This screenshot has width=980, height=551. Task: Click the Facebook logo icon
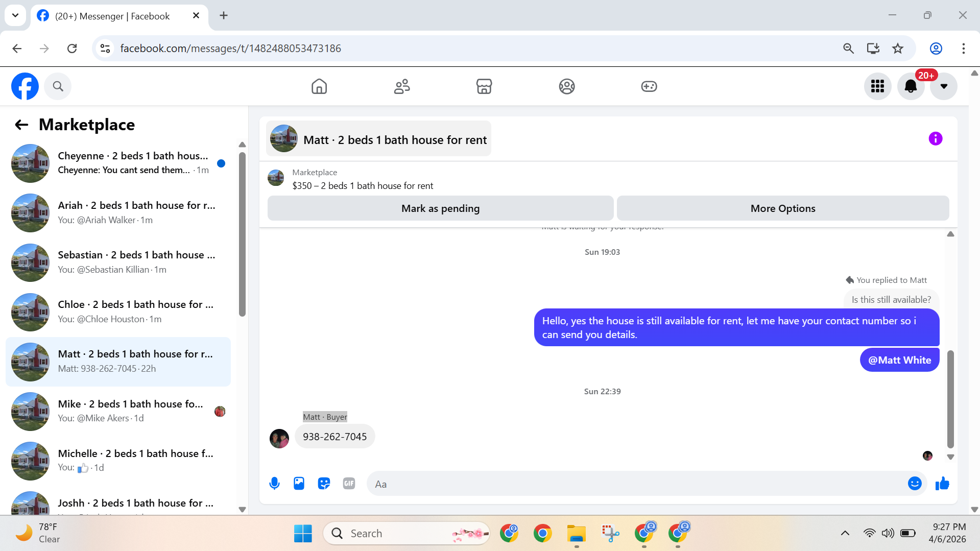point(25,86)
